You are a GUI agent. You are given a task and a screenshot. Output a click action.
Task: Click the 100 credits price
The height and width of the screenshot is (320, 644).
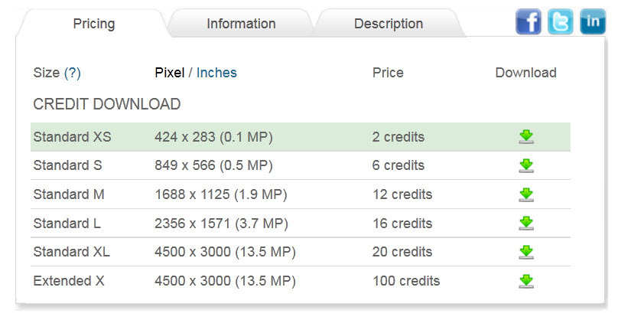406,281
